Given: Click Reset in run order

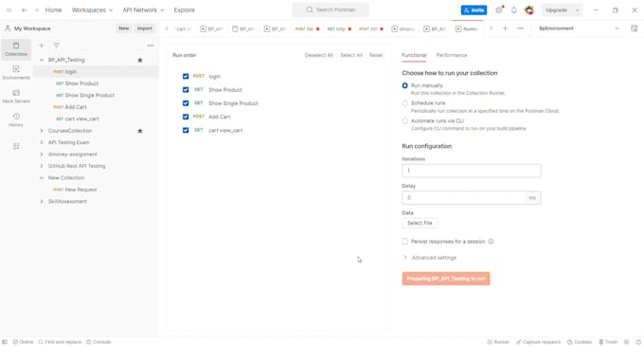Looking at the screenshot, I should click(376, 55).
